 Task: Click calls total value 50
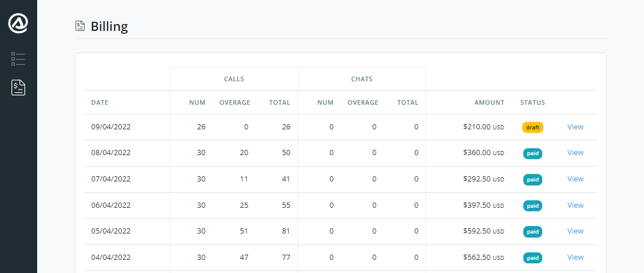pyautogui.click(x=286, y=153)
